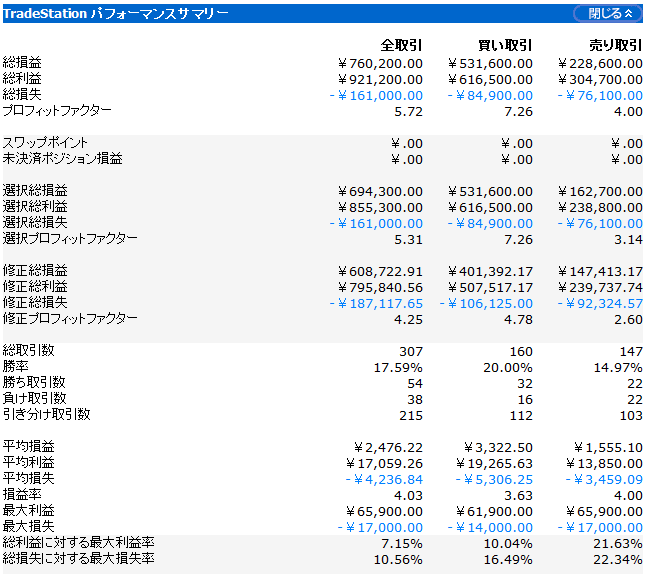Image resolution: width=649 pixels, height=574 pixels.
Task: Click the 未決済ポジション損益 row label
Action: (62, 159)
